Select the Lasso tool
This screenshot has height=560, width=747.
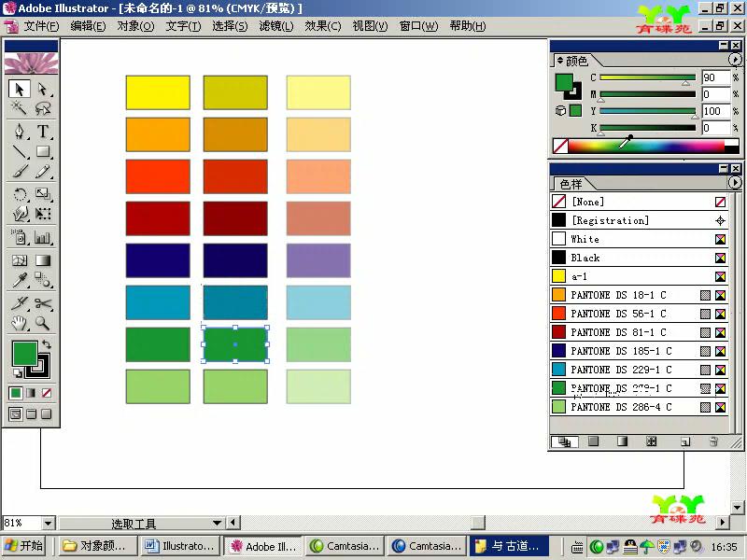click(42, 108)
